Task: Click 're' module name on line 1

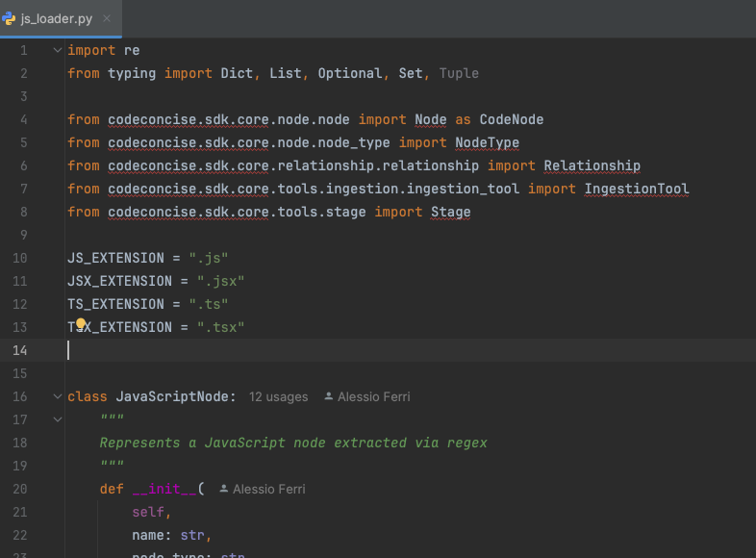Action: click(132, 50)
